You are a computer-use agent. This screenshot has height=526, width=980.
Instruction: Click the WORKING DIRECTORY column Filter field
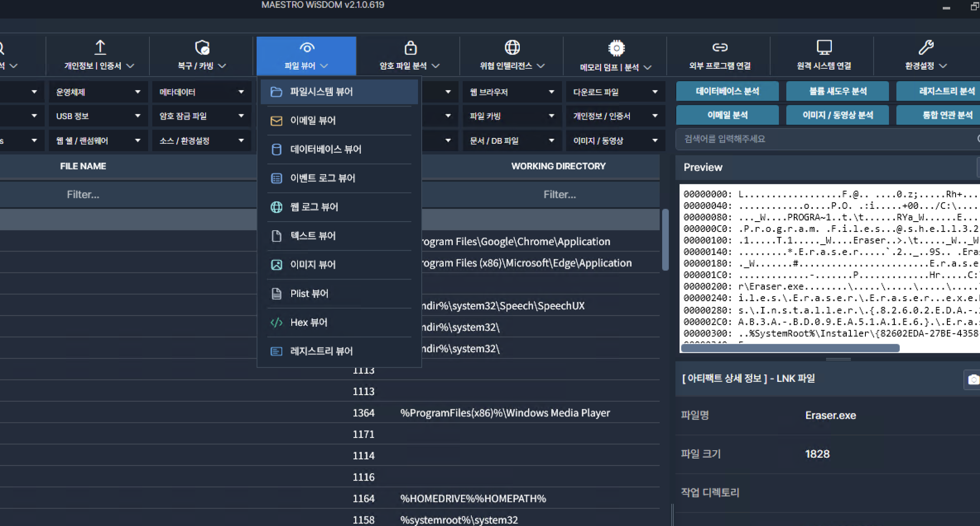tap(560, 195)
